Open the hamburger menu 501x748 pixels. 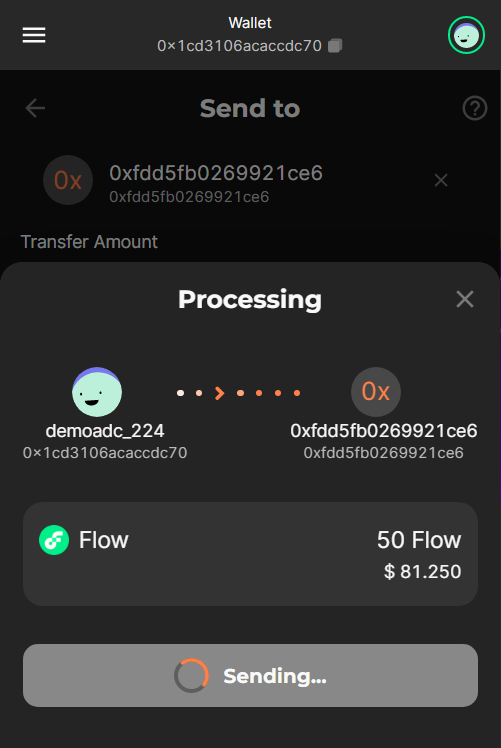click(x=34, y=35)
